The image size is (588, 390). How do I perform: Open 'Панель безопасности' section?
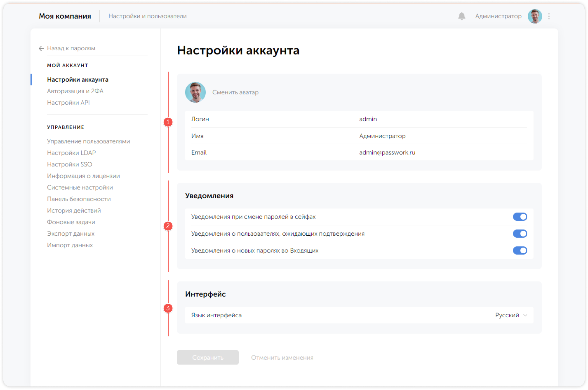pos(79,199)
